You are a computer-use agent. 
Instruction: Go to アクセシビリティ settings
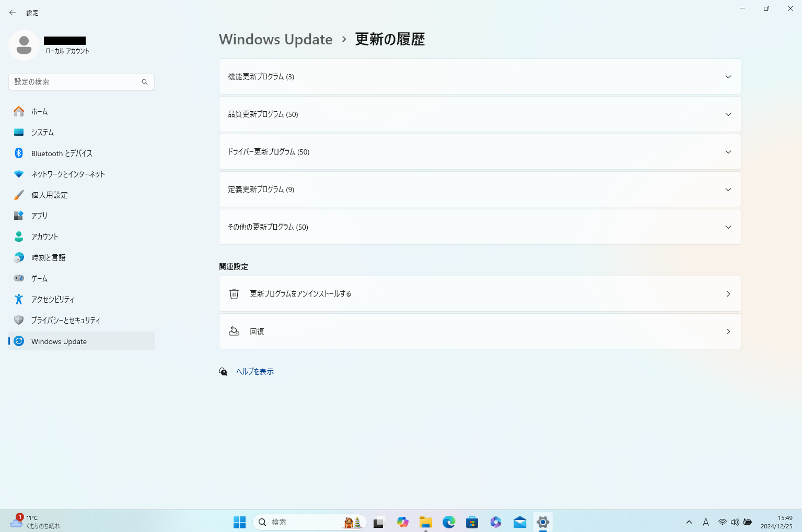click(53, 300)
